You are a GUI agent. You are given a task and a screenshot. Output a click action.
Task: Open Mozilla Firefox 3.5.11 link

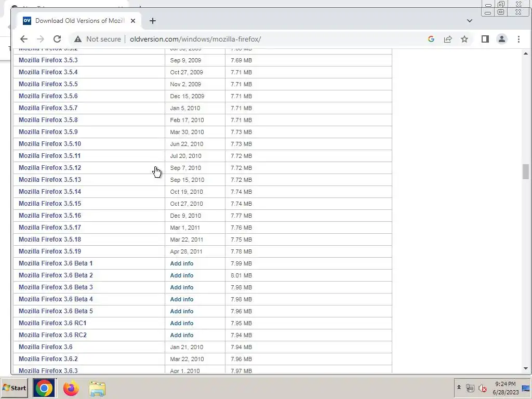[49, 156]
